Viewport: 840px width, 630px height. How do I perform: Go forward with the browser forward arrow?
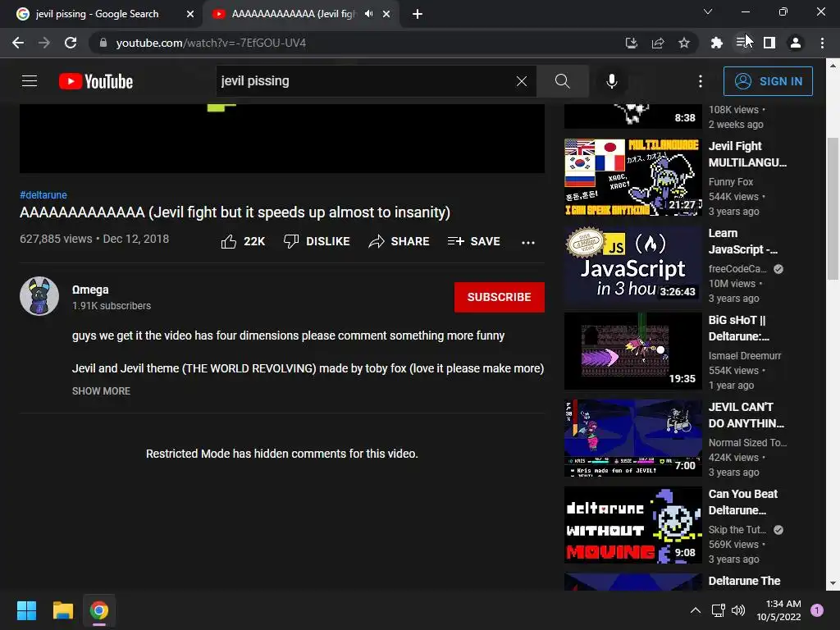44,43
